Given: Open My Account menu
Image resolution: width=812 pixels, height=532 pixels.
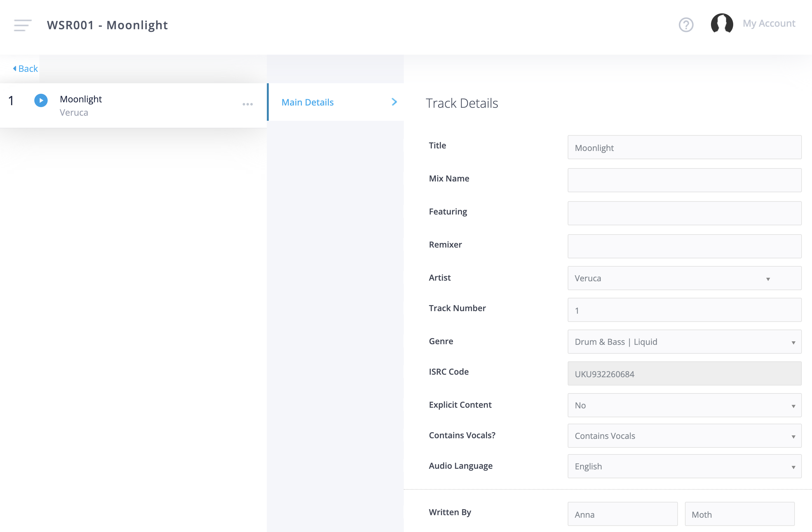Looking at the screenshot, I should click(x=769, y=23).
